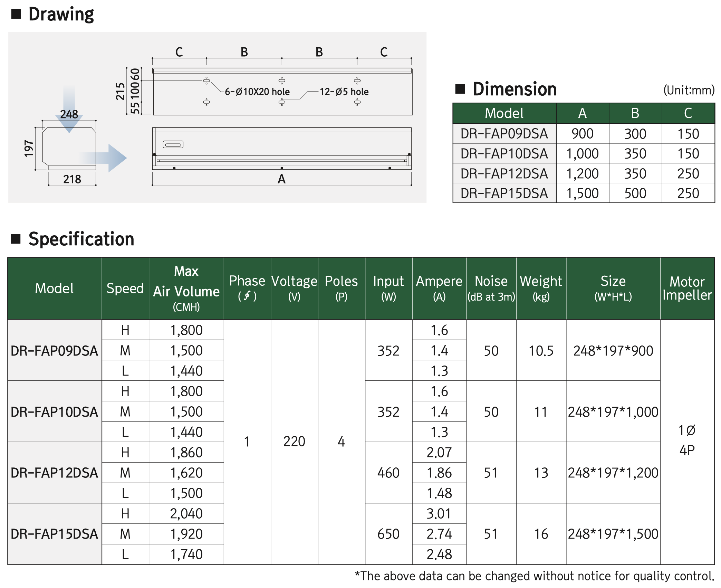721x588 pixels.
Task: Click air volume 1,620 cell
Action: coord(186,473)
